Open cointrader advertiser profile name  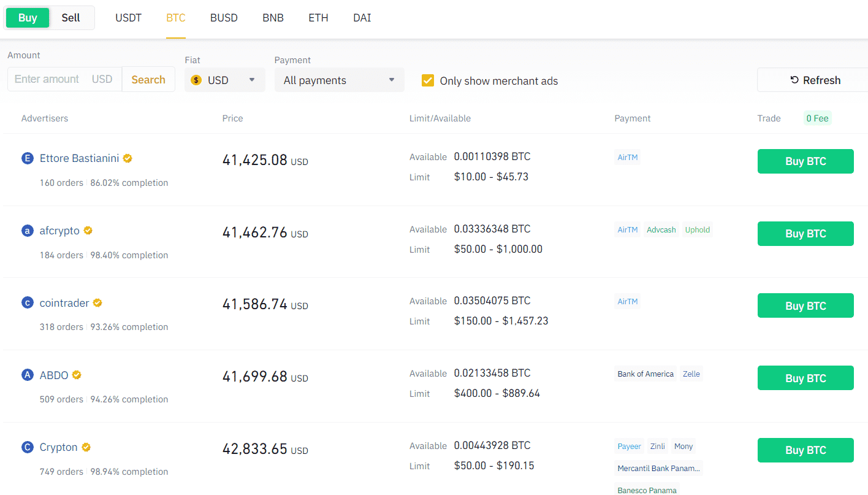(64, 303)
